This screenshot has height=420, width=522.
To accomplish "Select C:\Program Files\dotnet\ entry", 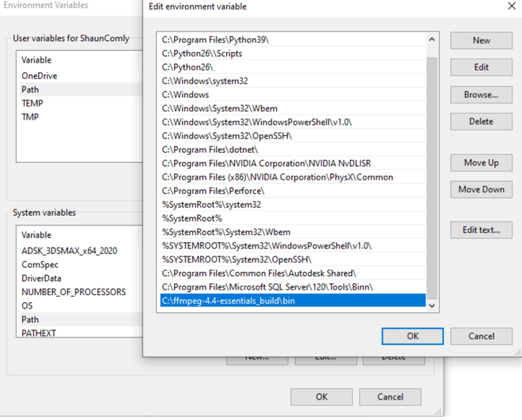I will coord(293,149).
